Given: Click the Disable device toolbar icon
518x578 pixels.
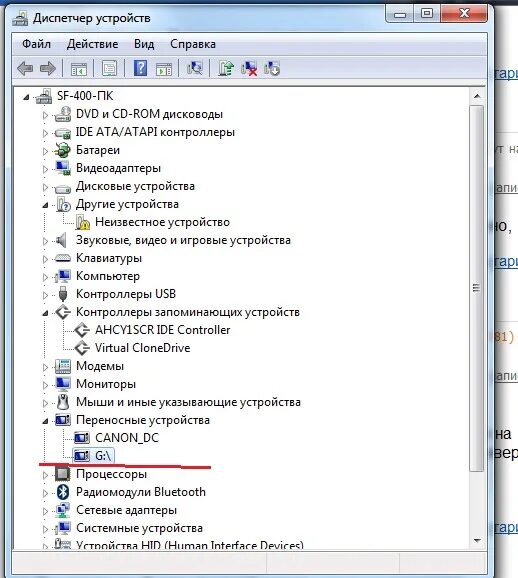Looking at the screenshot, I should click(272, 69).
